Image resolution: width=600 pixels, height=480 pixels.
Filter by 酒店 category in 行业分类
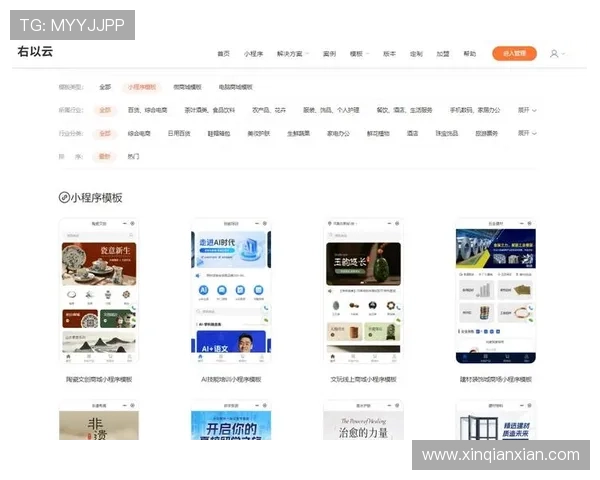412,134
